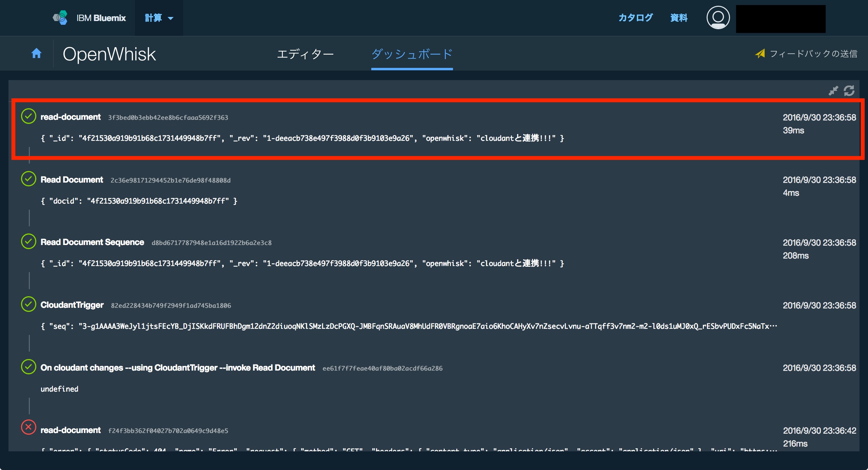Go to the home icon
868x470 pixels.
36,53
